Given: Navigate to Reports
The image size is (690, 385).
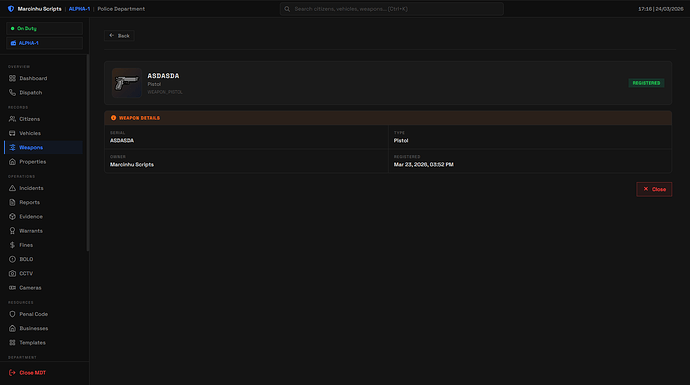Looking at the screenshot, I should 43,202.
